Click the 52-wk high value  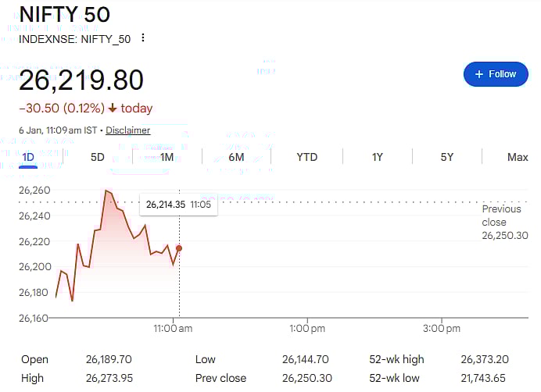point(485,359)
